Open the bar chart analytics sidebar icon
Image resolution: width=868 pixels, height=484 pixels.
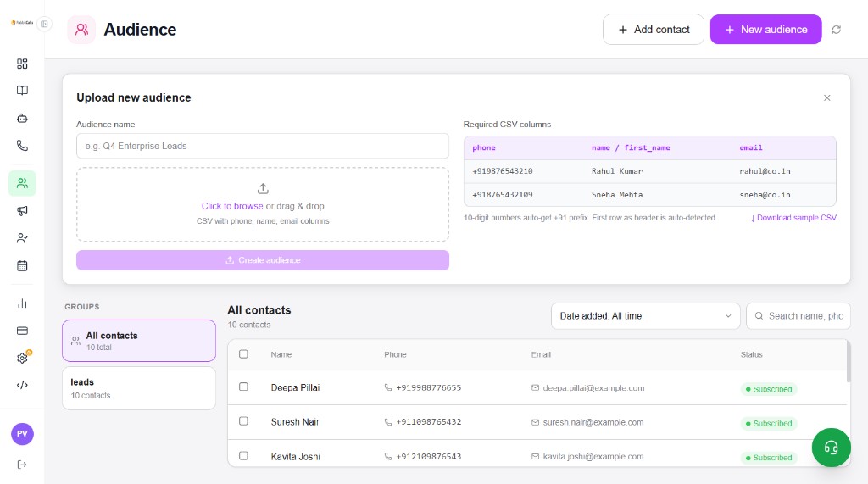[x=22, y=303]
